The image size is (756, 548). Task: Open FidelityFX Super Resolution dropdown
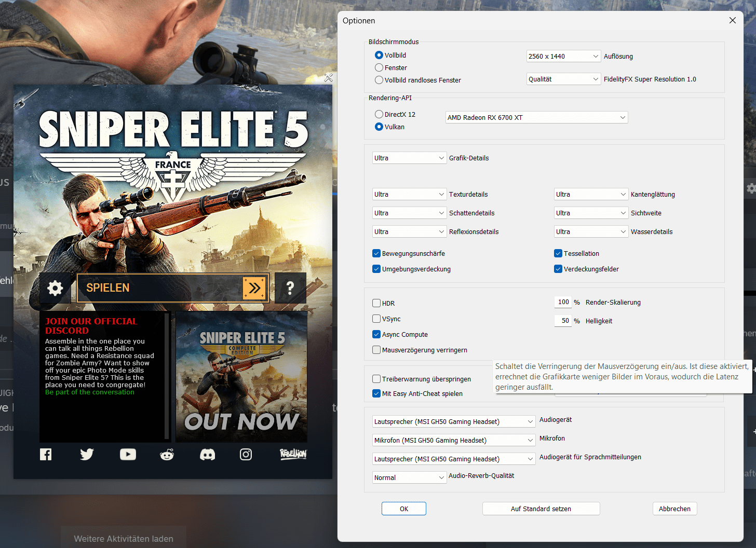click(x=564, y=79)
